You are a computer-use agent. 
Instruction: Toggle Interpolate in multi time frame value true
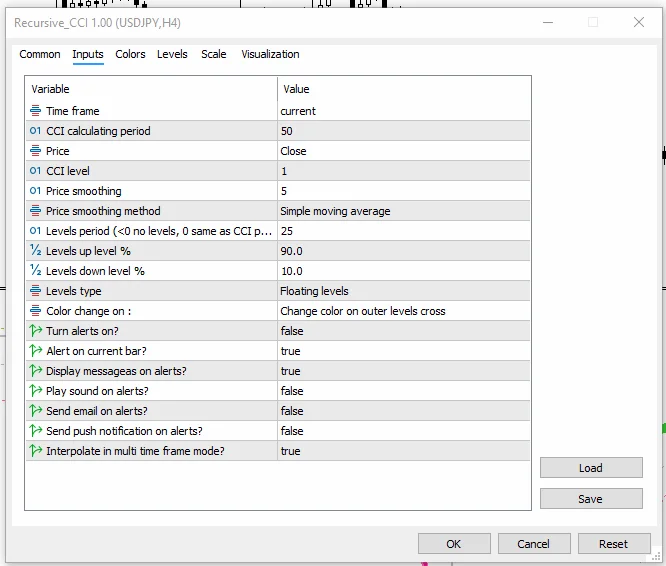coord(404,450)
